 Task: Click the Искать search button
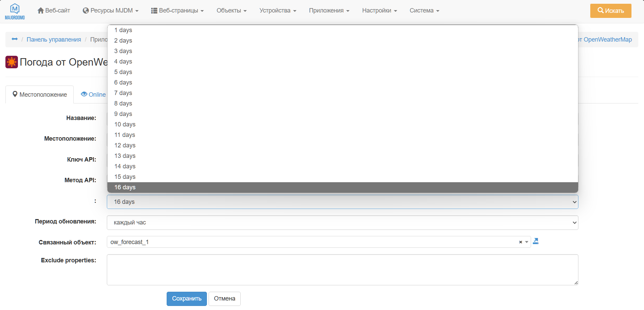pyautogui.click(x=611, y=11)
